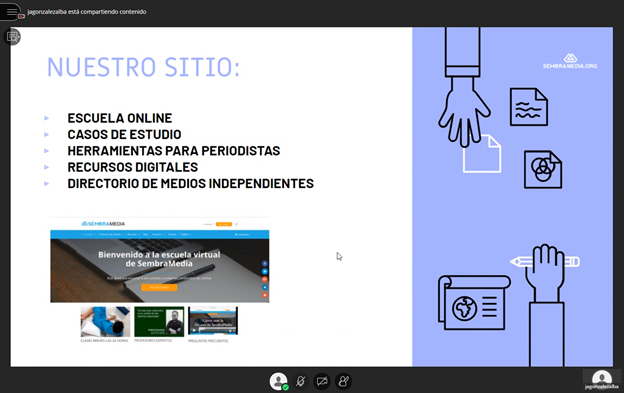This screenshot has width=624, height=393.
Task: Click the SEMBRAMEDIA.ORG logo on slide
Action: pyautogui.click(x=570, y=62)
